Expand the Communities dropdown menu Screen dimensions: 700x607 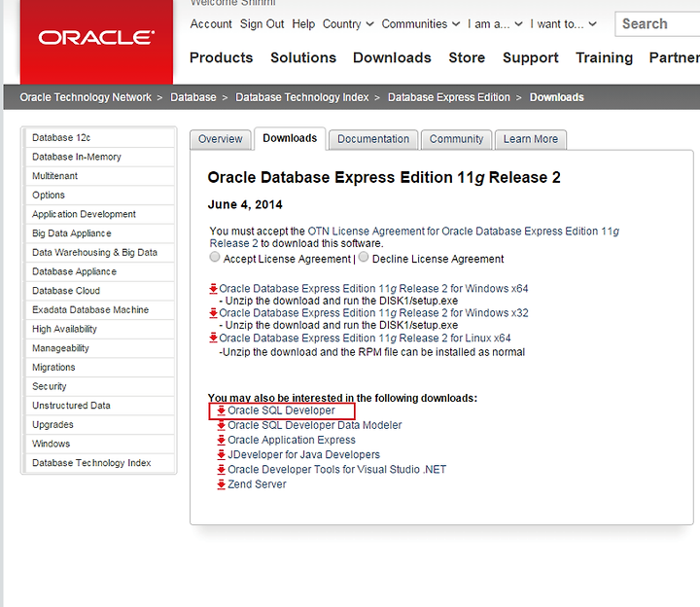click(420, 24)
